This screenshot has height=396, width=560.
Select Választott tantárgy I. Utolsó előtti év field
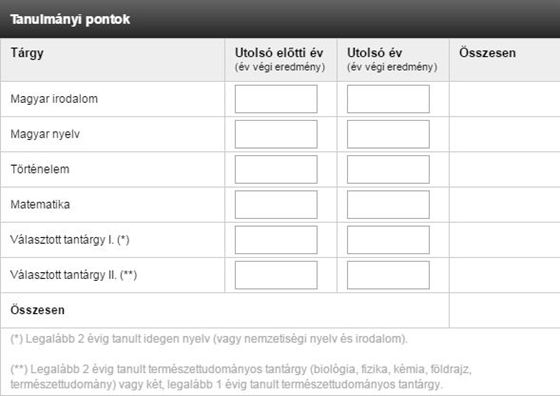coord(276,240)
